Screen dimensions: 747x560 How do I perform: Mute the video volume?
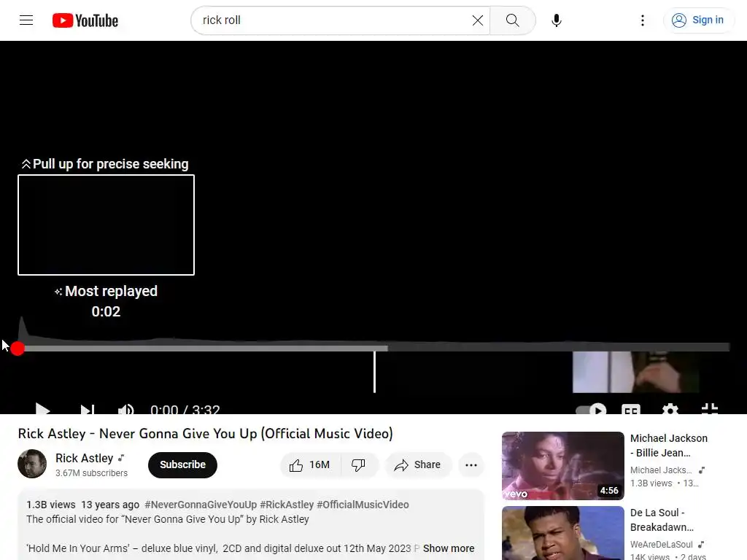click(x=125, y=409)
